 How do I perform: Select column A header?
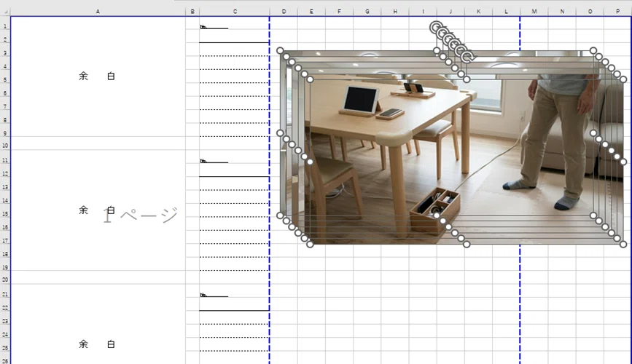click(x=98, y=12)
